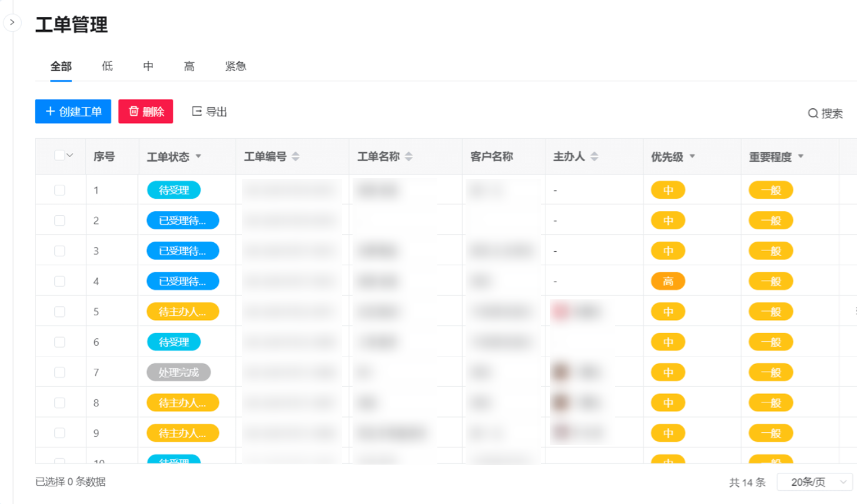Expand the chevron beside the header checkbox
Image resolution: width=857 pixels, height=504 pixels.
pyautogui.click(x=70, y=155)
